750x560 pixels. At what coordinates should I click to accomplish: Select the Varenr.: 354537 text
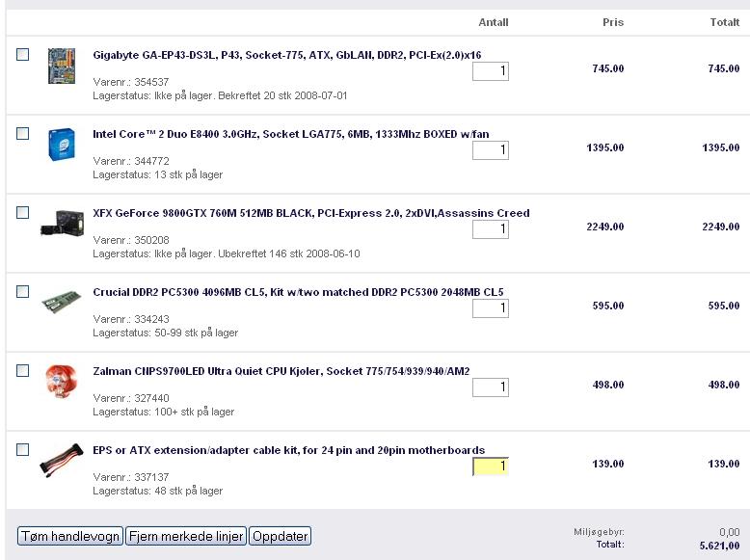pos(130,82)
